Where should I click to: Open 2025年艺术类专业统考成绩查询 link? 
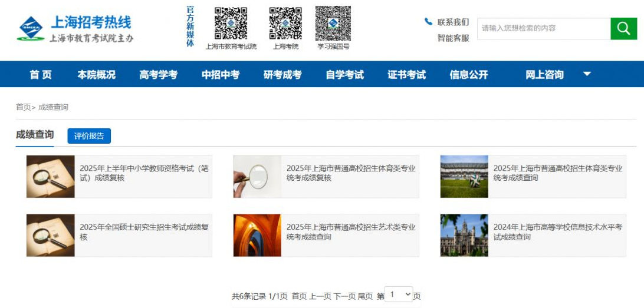click(x=351, y=232)
